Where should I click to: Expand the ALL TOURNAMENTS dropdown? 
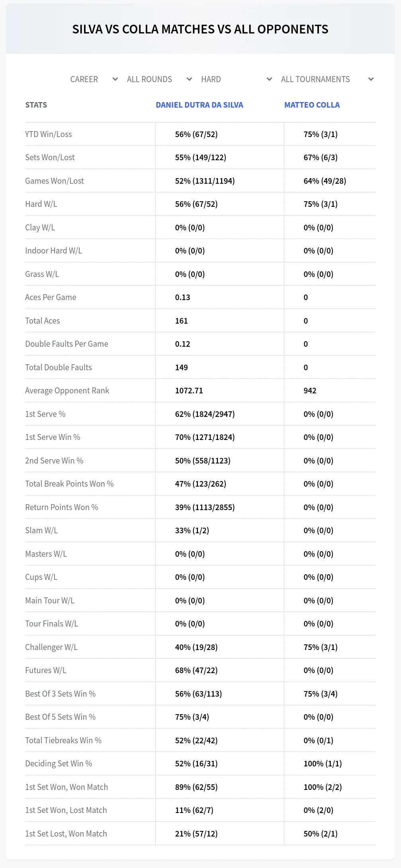tap(327, 79)
